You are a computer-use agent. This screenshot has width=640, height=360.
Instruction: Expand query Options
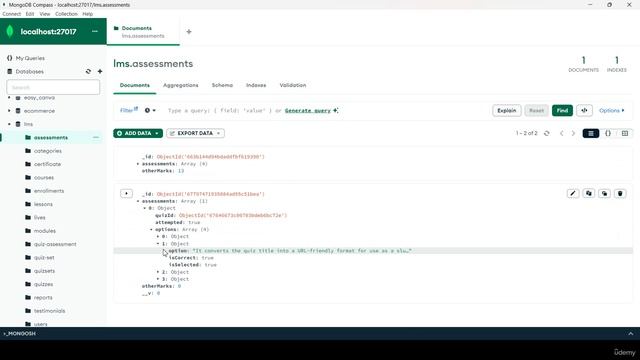click(611, 110)
